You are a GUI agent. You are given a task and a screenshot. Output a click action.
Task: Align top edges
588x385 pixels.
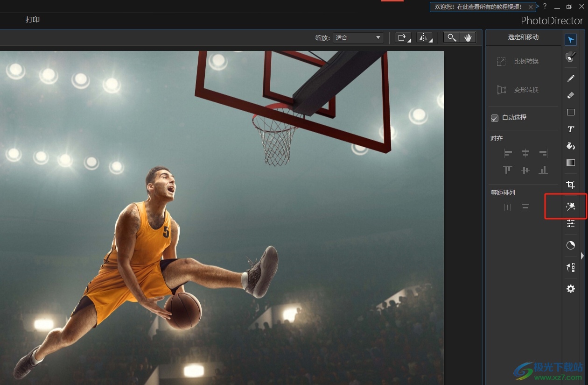click(x=508, y=170)
